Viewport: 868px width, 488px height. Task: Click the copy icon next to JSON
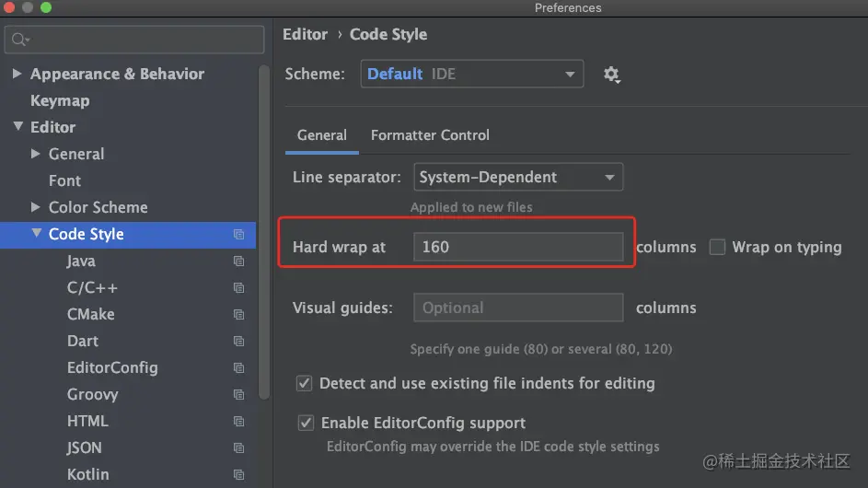coord(239,448)
